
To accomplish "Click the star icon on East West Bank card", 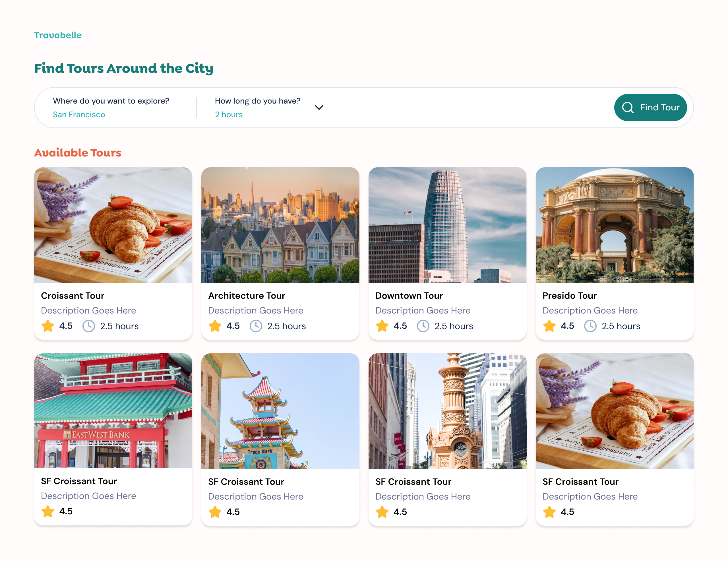I will [48, 511].
